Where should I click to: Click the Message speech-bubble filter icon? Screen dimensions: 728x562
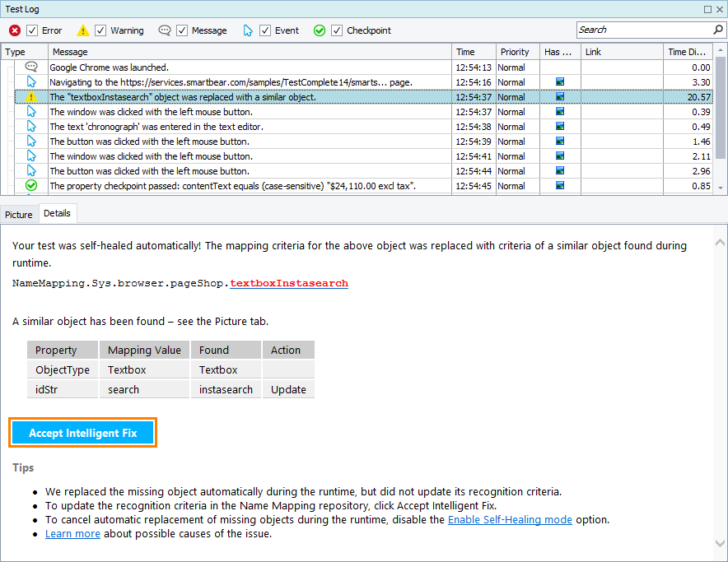tap(165, 30)
